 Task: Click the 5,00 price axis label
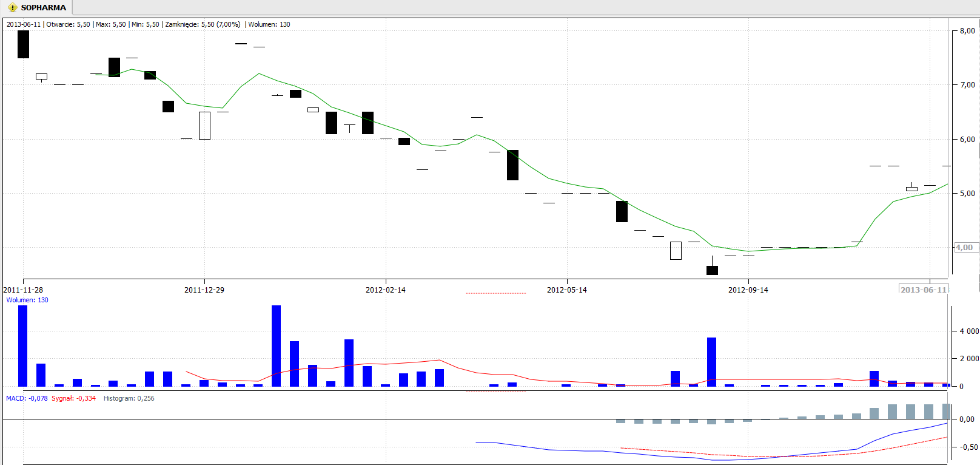pos(968,194)
